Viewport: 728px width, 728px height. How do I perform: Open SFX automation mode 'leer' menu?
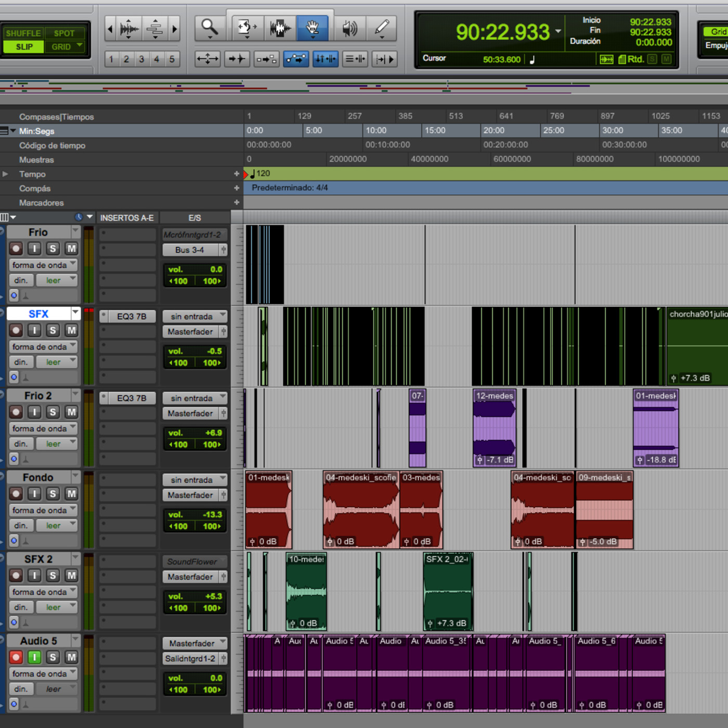coord(57,362)
